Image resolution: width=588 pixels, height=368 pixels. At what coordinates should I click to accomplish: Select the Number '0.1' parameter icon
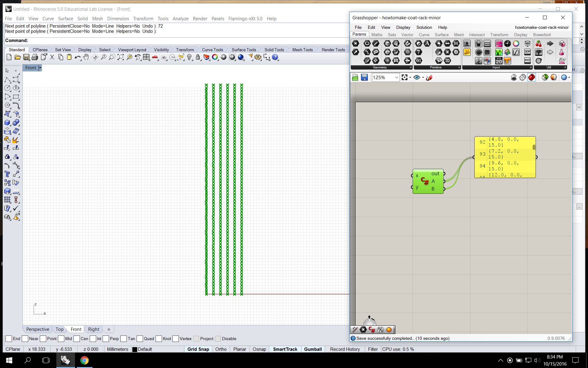coord(419,60)
